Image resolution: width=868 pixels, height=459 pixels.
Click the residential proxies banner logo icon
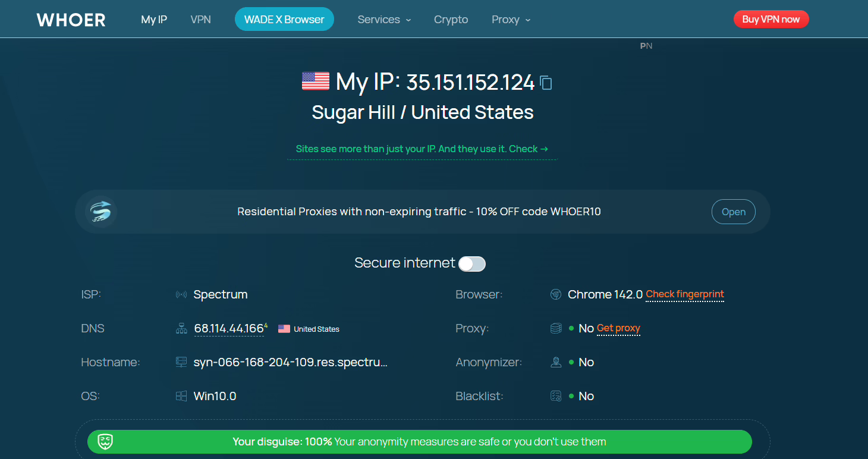click(100, 212)
